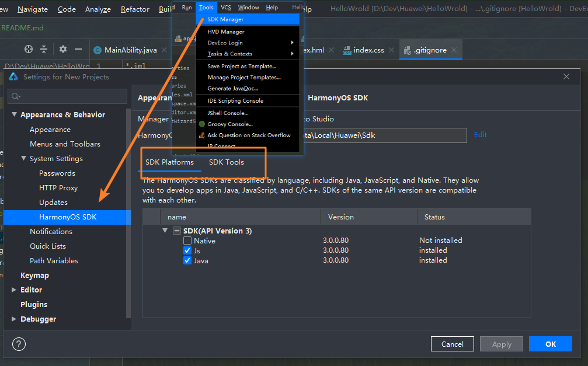Expand the Editor settings node

tap(14, 290)
